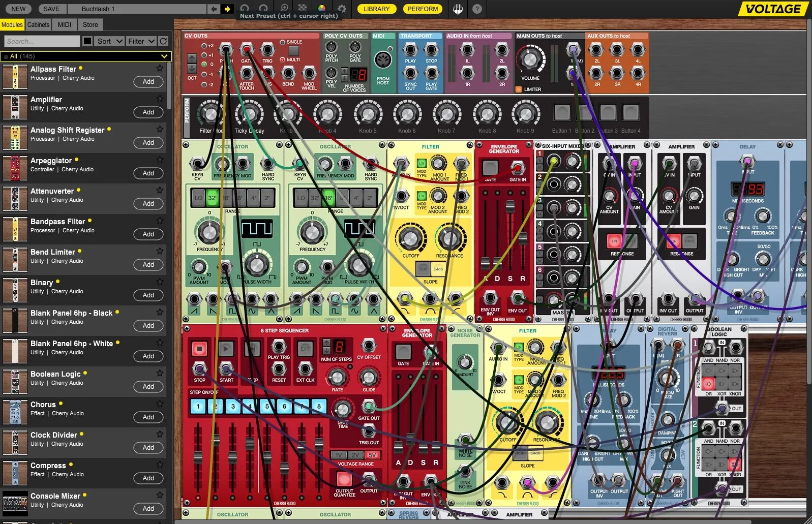Toggle the LIMITER on Main Outs

coord(519,89)
